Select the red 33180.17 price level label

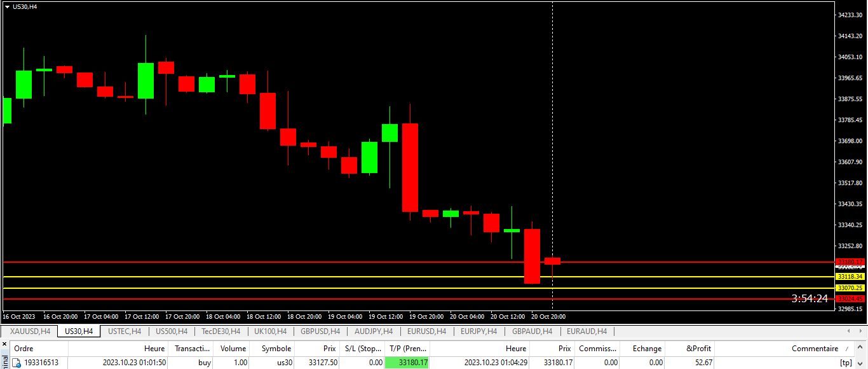click(850, 262)
